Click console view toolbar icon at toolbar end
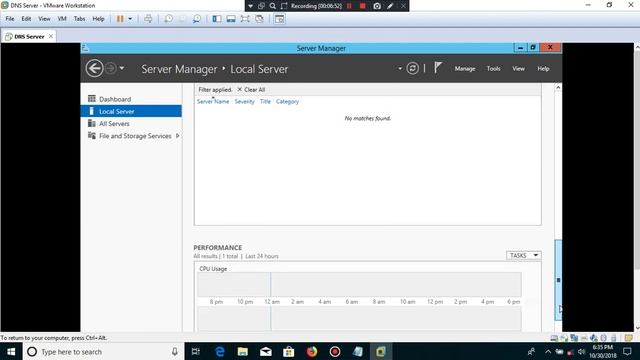This screenshot has height=360, width=640. (280, 19)
